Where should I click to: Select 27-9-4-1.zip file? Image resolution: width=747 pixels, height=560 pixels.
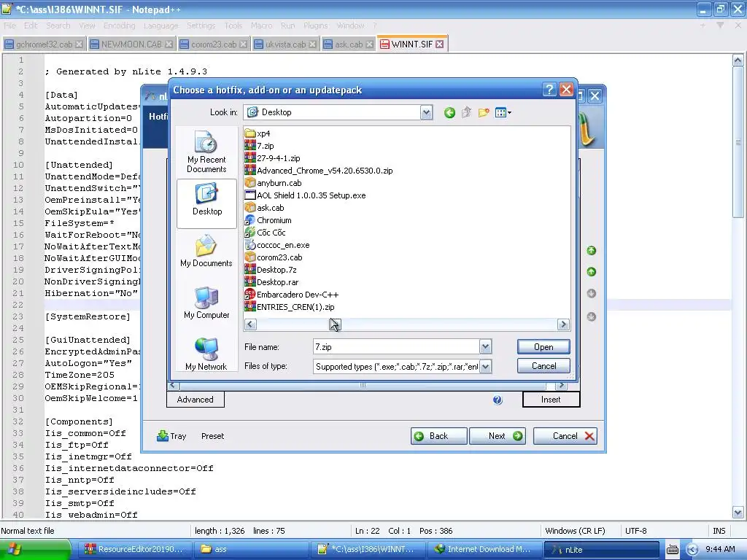(x=273, y=158)
